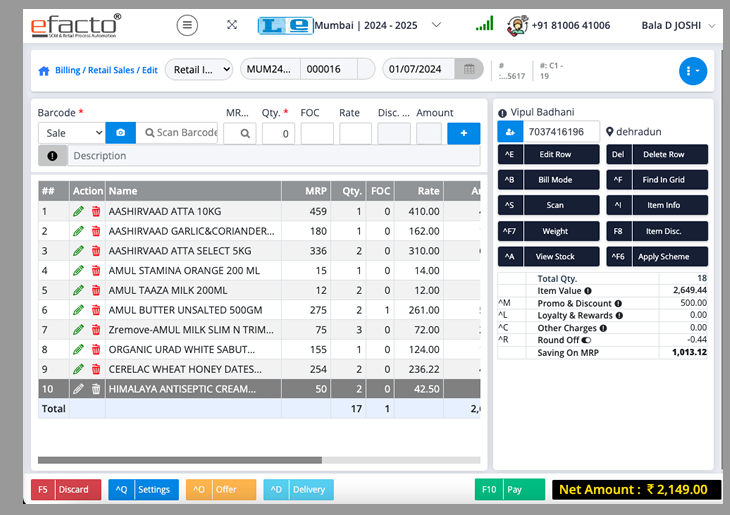Click the date field 01/07/2024

(x=419, y=69)
